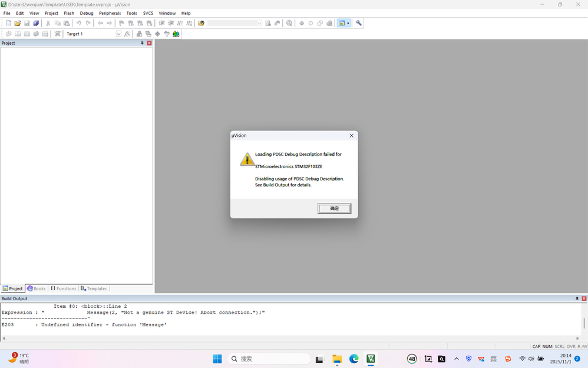
Task: Open Options for Target magic wand icon
Action: coord(127,34)
